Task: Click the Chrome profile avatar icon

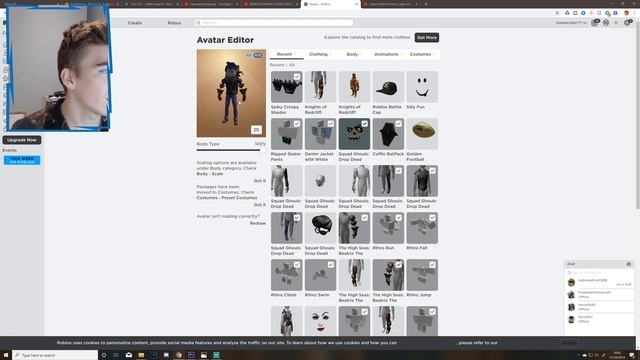Action: 627,13
